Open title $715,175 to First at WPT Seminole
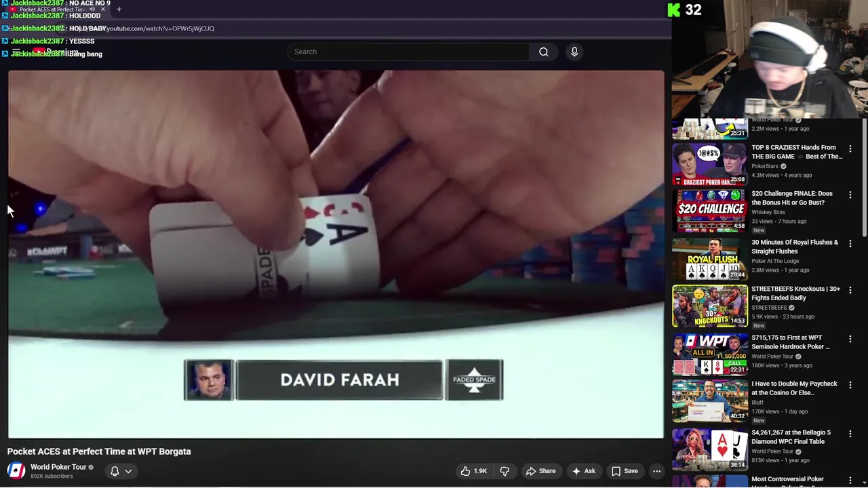This screenshot has width=868, height=488. click(x=791, y=342)
